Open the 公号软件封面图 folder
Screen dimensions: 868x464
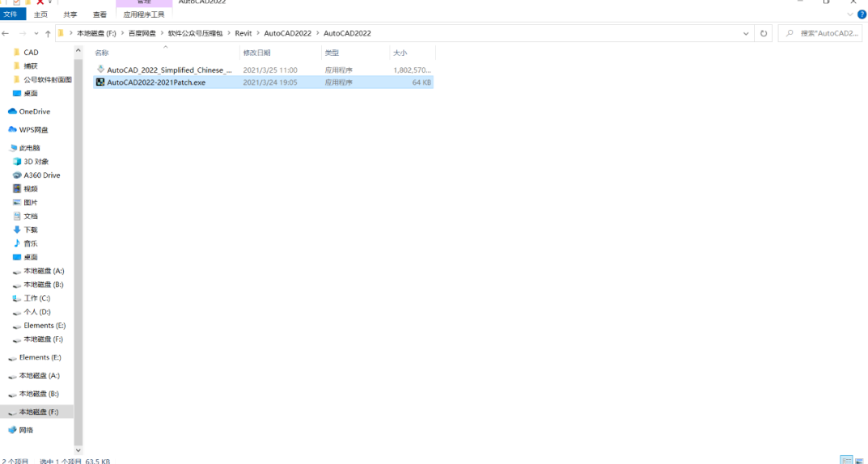[48, 80]
